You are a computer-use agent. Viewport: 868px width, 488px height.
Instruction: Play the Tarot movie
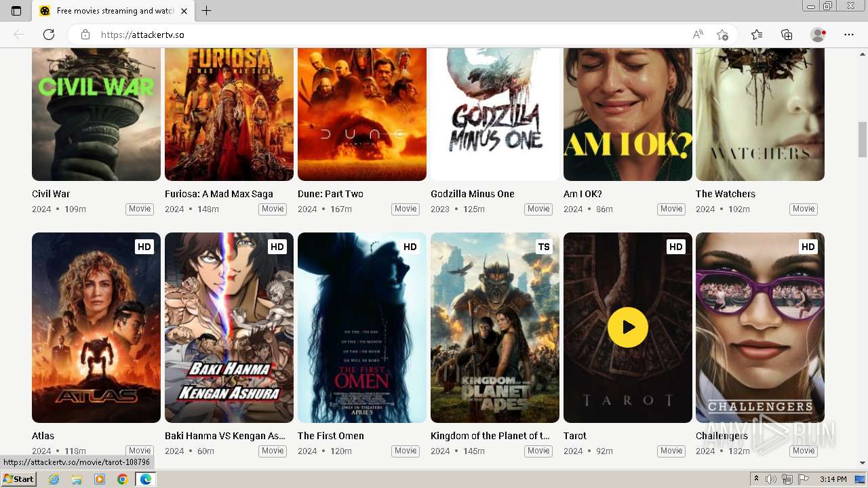(x=628, y=327)
